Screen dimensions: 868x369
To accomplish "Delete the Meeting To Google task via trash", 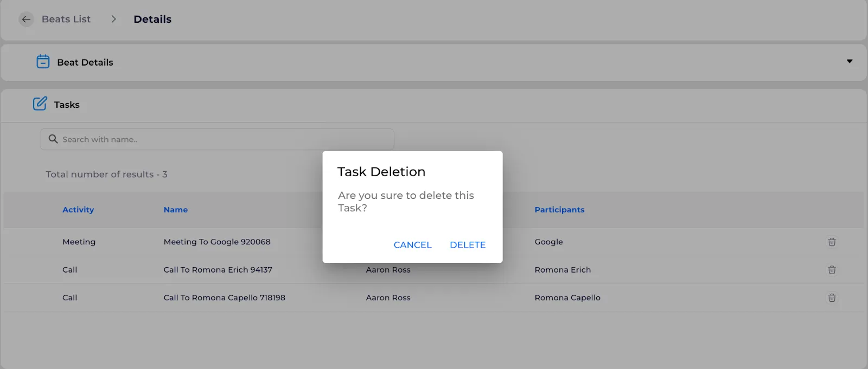I will [832, 242].
